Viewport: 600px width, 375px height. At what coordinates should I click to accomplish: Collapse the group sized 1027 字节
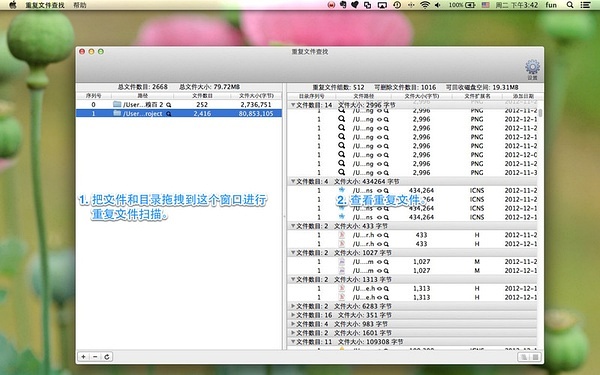[x=293, y=253]
